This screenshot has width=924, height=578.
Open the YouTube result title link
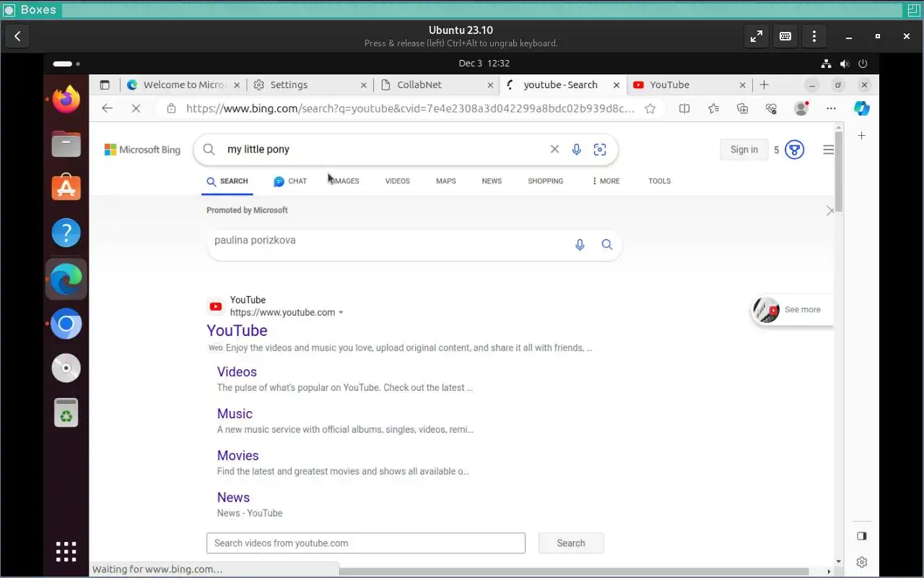pos(237,330)
